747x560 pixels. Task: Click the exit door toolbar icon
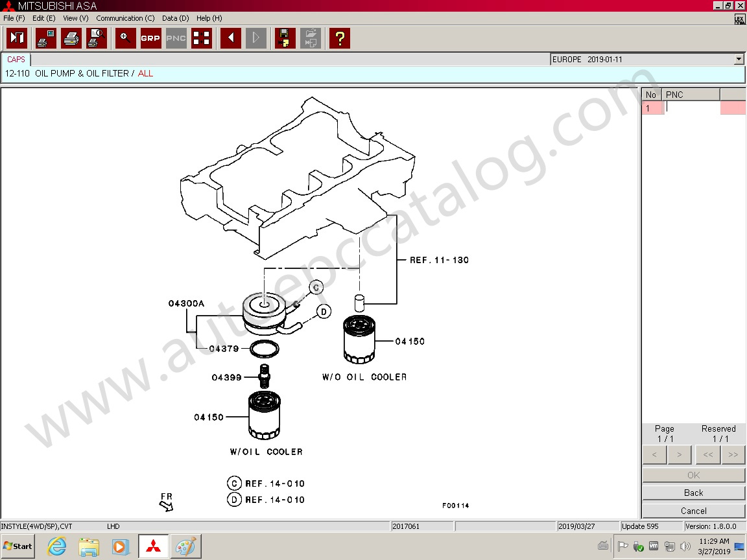tap(17, 38)
